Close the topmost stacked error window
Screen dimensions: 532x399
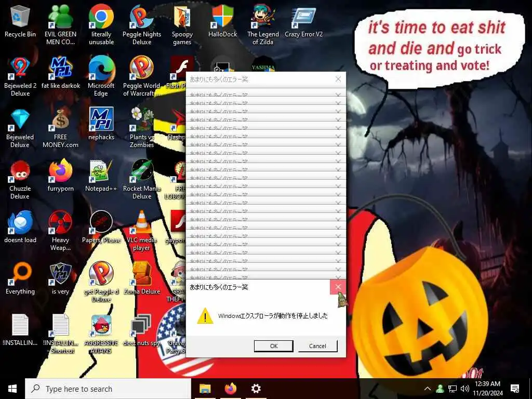[x=338, y=79]
